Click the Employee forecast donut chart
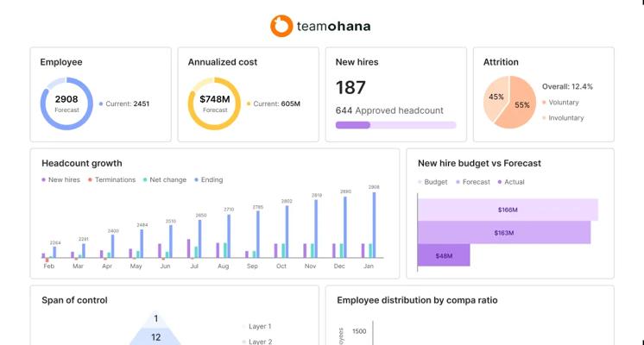This screenshot has height=345, width=644. point(66,103)
